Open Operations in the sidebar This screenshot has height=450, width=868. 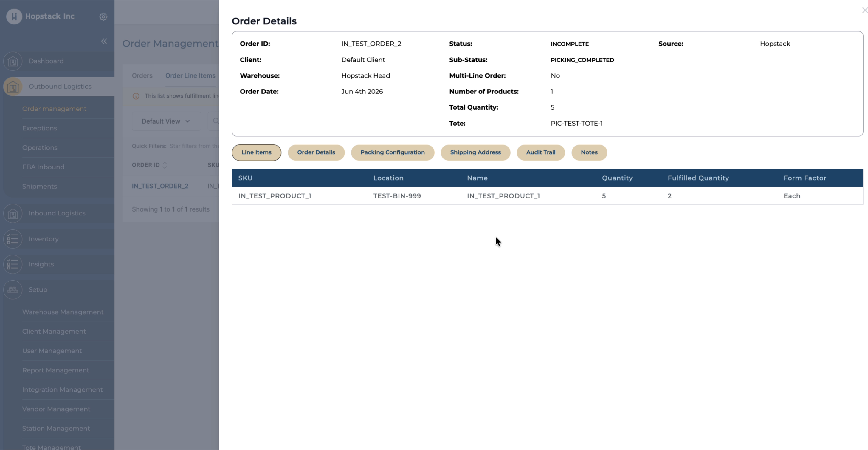point(40,147)
